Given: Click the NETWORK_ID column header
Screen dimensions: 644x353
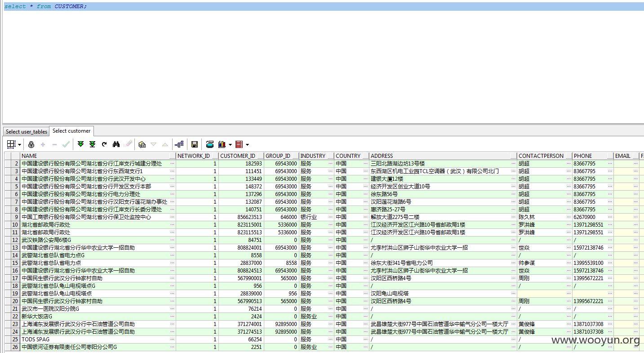Looking at the screenshot, I should click(197, 156).
